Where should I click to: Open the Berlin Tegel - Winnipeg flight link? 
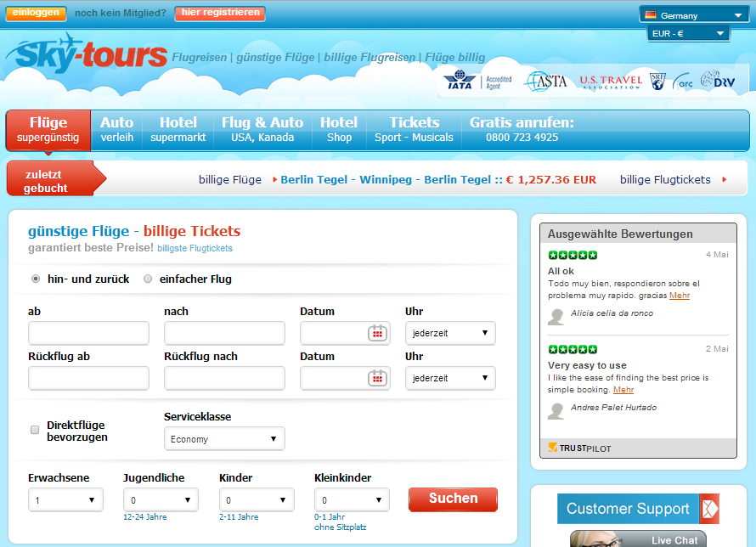438,180
